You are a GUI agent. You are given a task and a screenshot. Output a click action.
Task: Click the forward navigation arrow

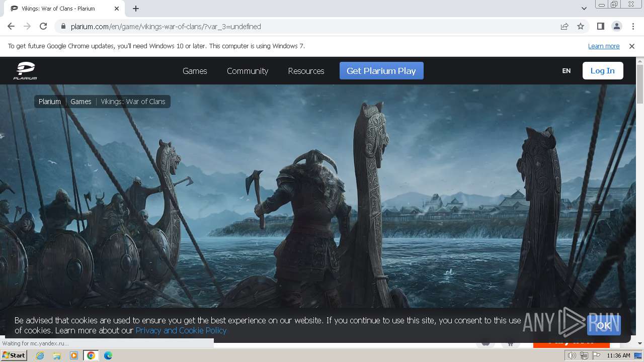[x=27, y=26]
